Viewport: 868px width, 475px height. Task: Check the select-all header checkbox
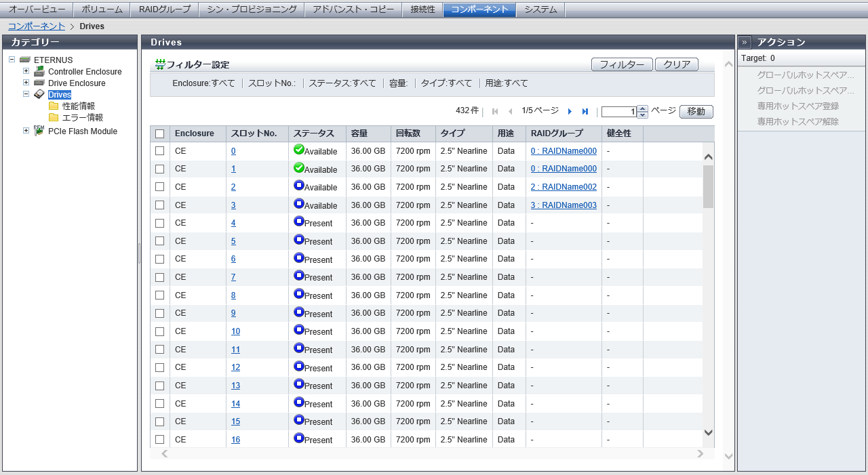(x=160, y=134)
